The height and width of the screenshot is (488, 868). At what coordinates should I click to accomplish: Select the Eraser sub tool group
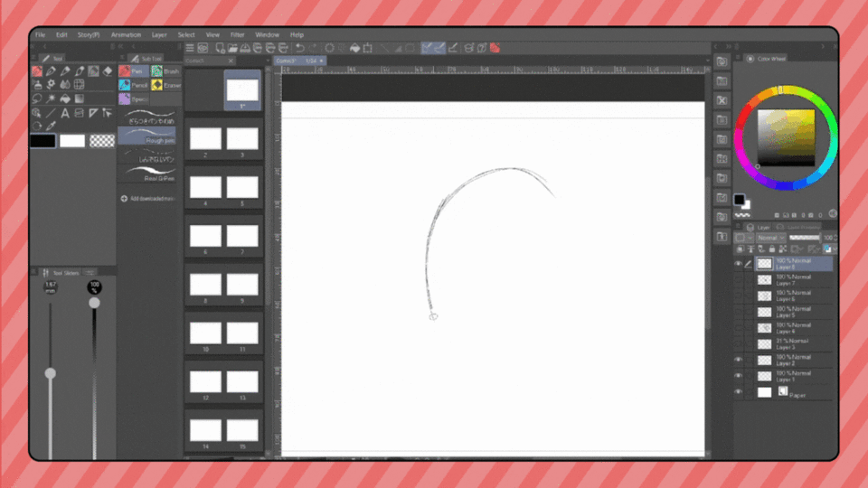[166, 85]
